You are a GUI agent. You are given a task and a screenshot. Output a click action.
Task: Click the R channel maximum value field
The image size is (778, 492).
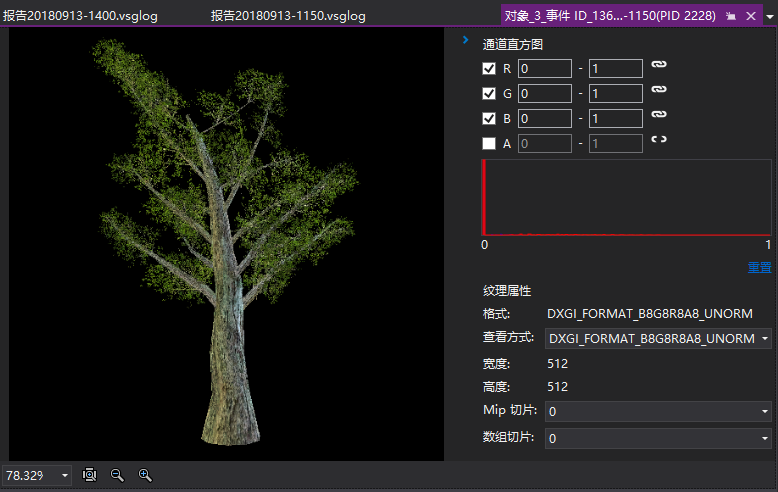click(x=616, y=68)
